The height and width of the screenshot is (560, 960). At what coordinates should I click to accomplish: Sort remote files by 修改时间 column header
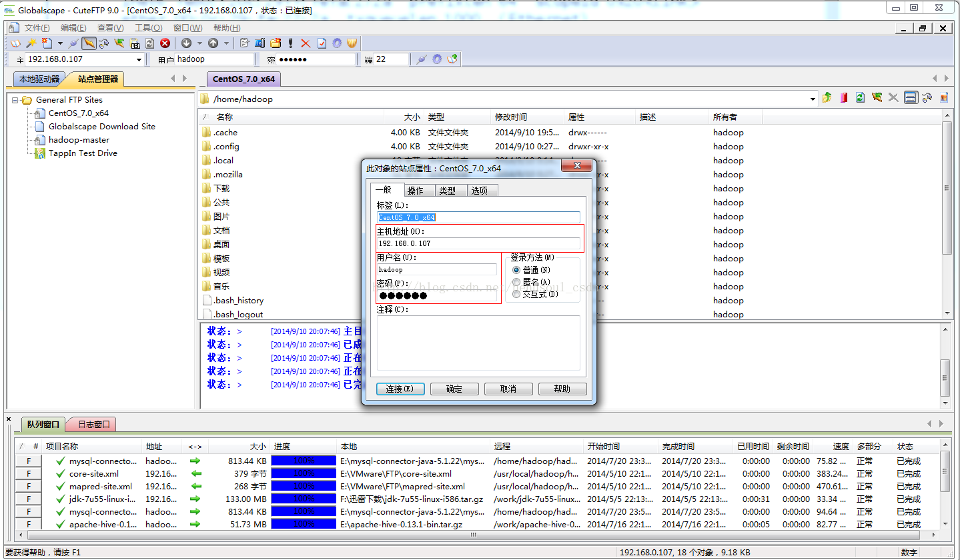527,117
